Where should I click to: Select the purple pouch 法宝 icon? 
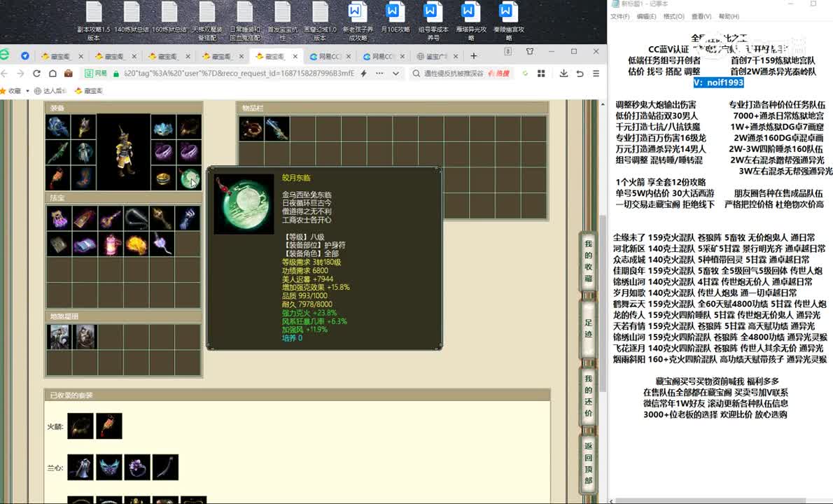point(59,218)
